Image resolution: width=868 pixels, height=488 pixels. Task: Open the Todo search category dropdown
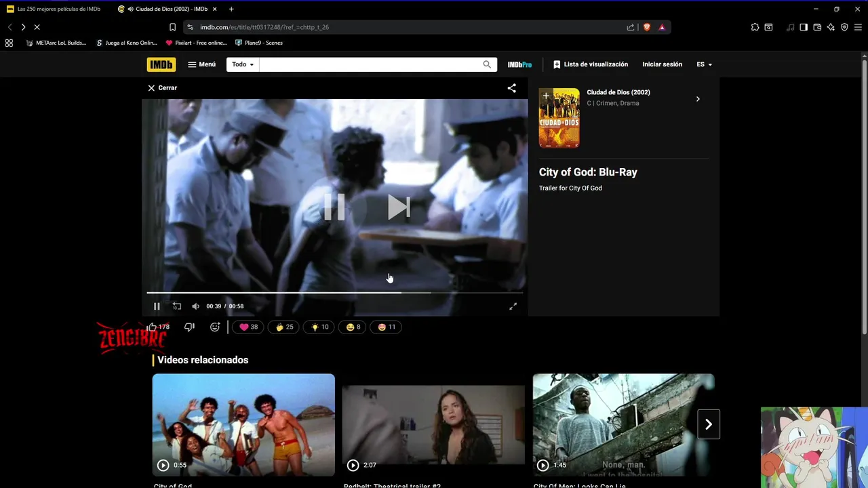point(243,64)
